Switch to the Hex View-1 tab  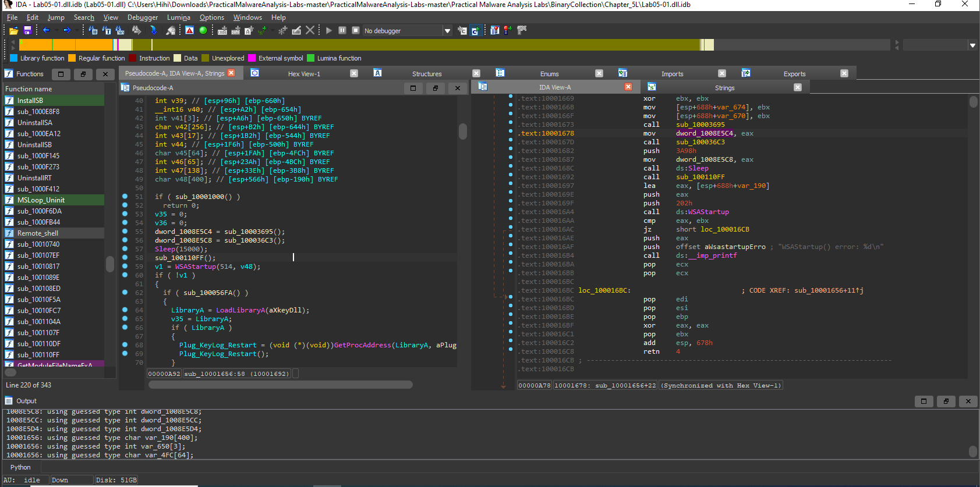tap(304, 74)
